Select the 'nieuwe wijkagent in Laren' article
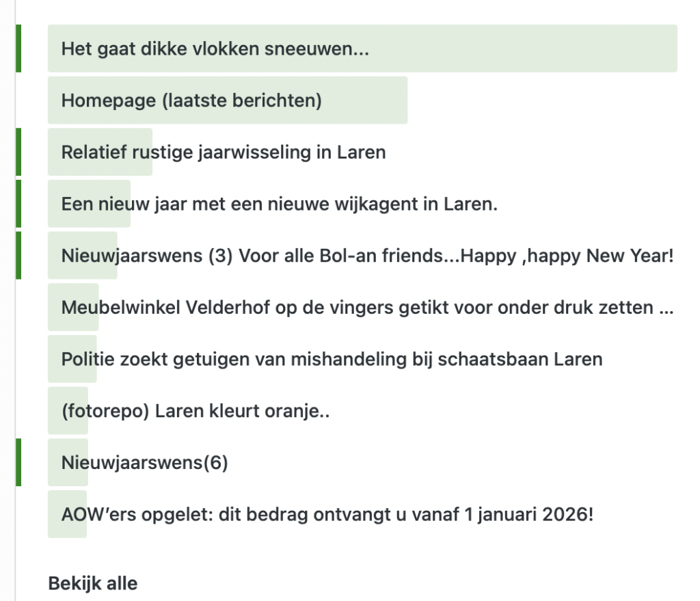Viewport: 700px width, 601px height. click(280, 204)
